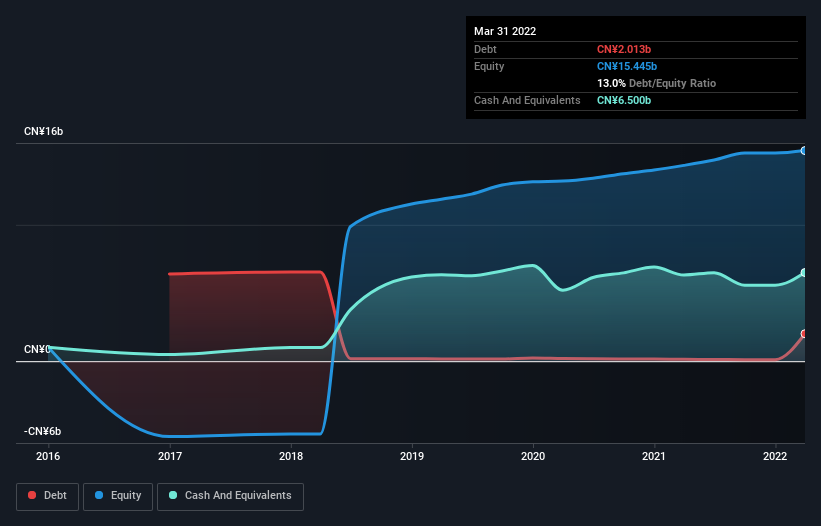Select the teal Cash endpoint marker
Screen dimensions: 821x526
coord(804,273)
